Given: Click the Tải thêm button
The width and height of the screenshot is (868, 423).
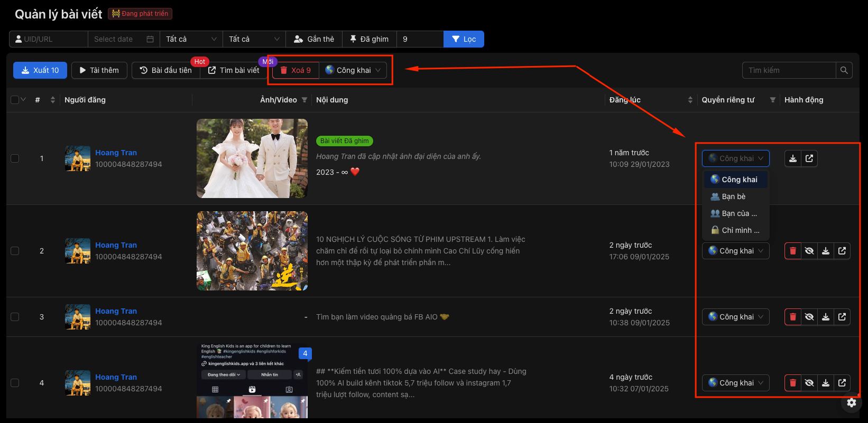Looking at the screenshot, I should [x=99, y=70].
